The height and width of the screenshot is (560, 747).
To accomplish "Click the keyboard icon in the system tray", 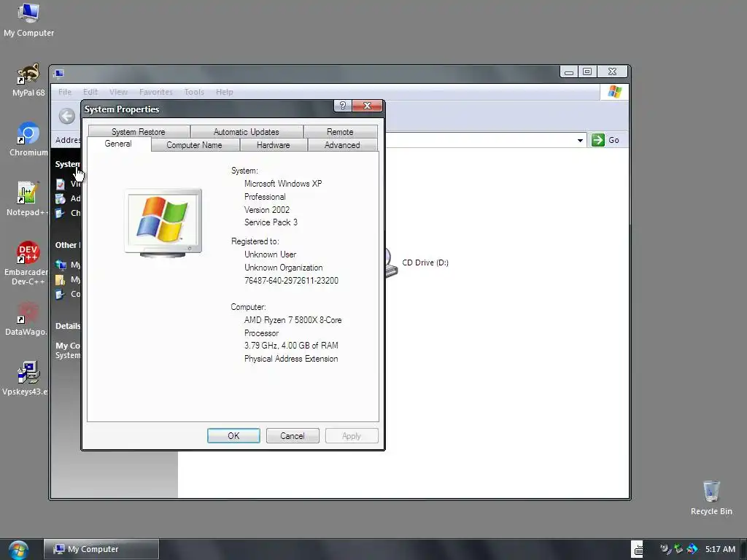I will pyautogui.click(x=637, y=549).
